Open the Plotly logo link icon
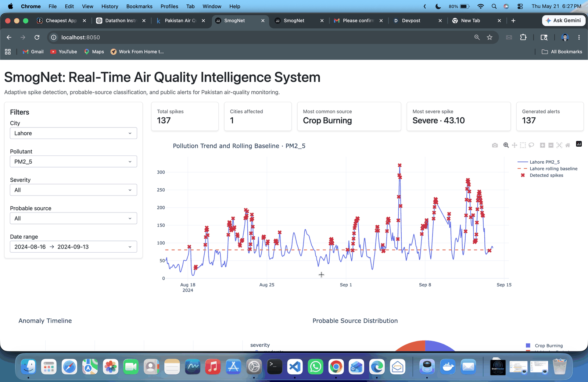Screen dimensions: 588x382 coord(579,144)
